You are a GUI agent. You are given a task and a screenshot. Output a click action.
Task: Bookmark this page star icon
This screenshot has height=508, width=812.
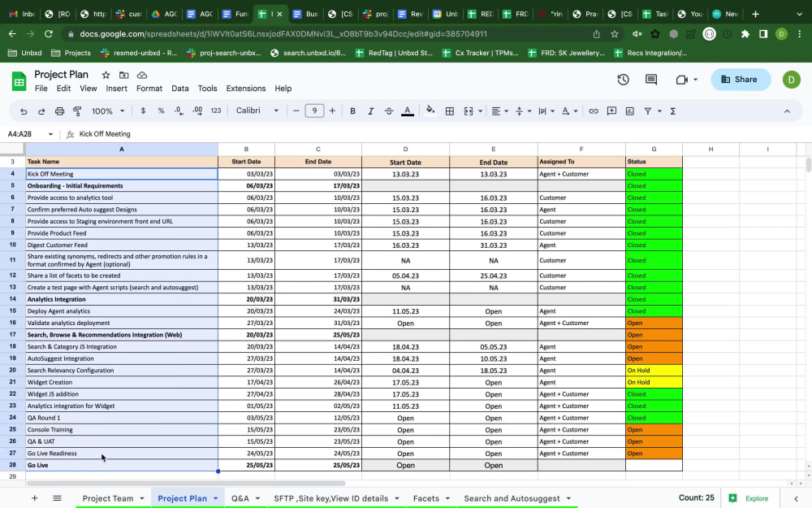pos(615,33)
